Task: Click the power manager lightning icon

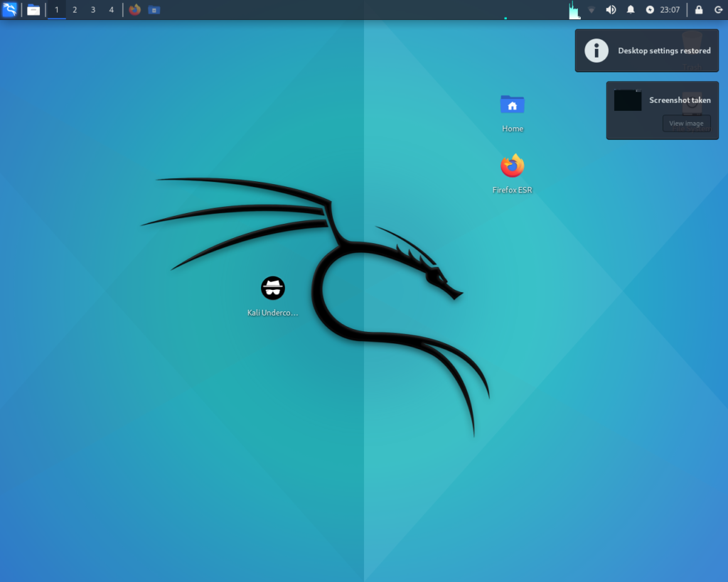Action: (x=650, y=10)
